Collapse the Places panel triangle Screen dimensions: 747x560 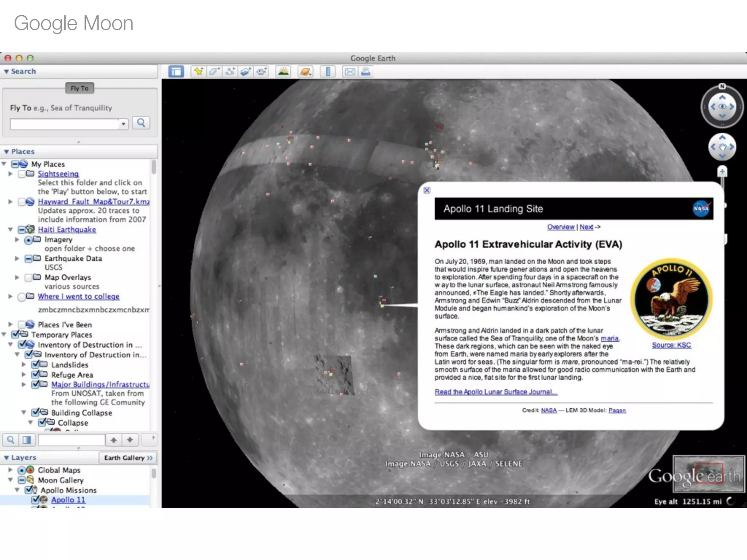[x=6, y=152]
